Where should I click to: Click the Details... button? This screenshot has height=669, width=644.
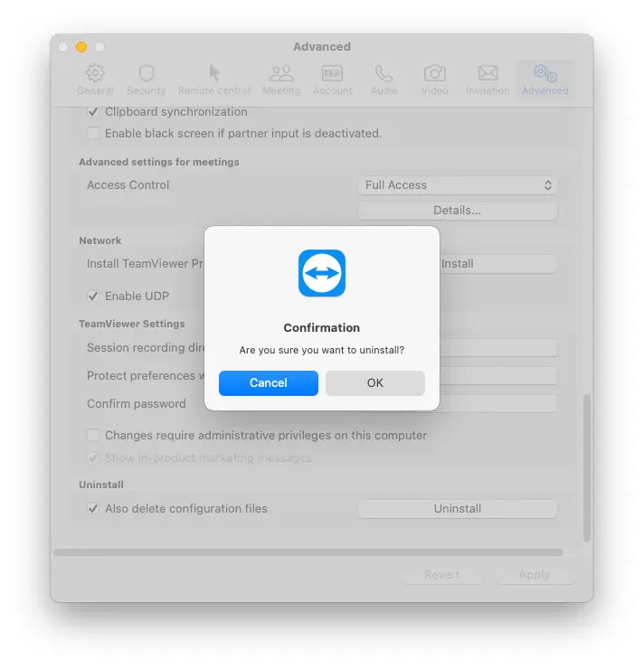(x=458, y=211)
